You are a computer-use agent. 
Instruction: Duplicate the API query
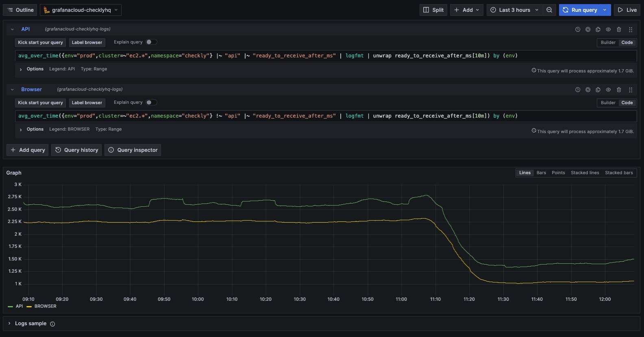click(x=598, y=29)
